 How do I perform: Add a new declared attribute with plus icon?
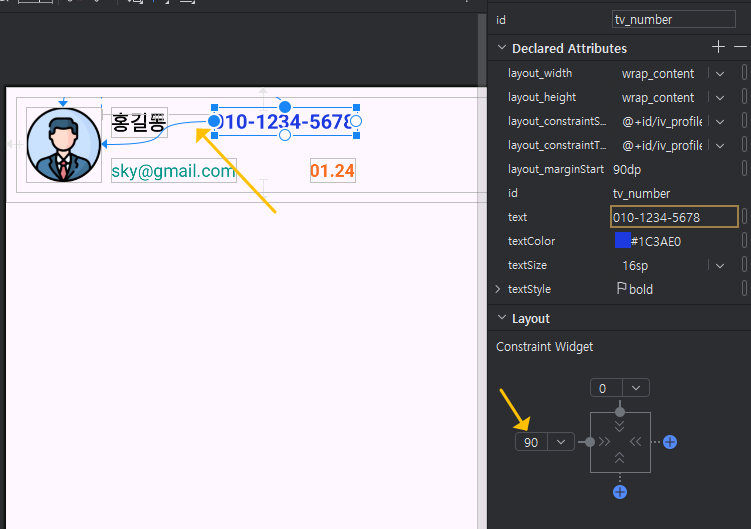(718, 47)
